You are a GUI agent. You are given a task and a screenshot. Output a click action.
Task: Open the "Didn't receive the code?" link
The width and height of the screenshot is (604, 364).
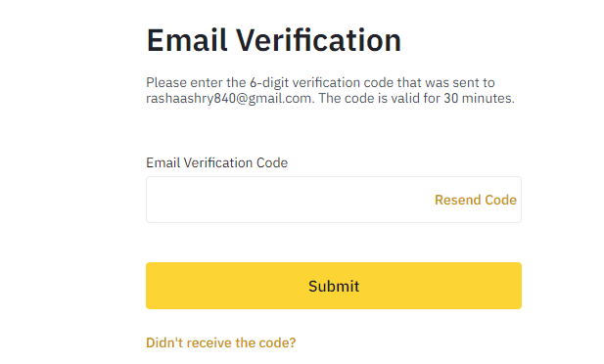tap(220, 342)
